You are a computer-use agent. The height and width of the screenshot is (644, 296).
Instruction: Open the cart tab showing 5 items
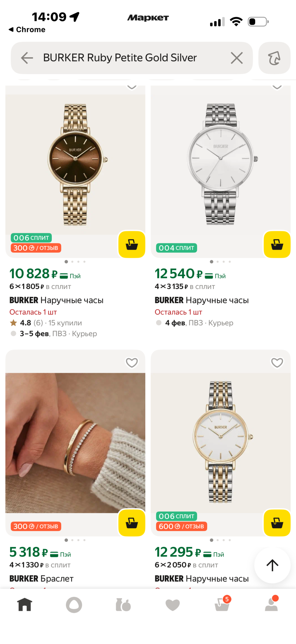click(x=222, y=605)
